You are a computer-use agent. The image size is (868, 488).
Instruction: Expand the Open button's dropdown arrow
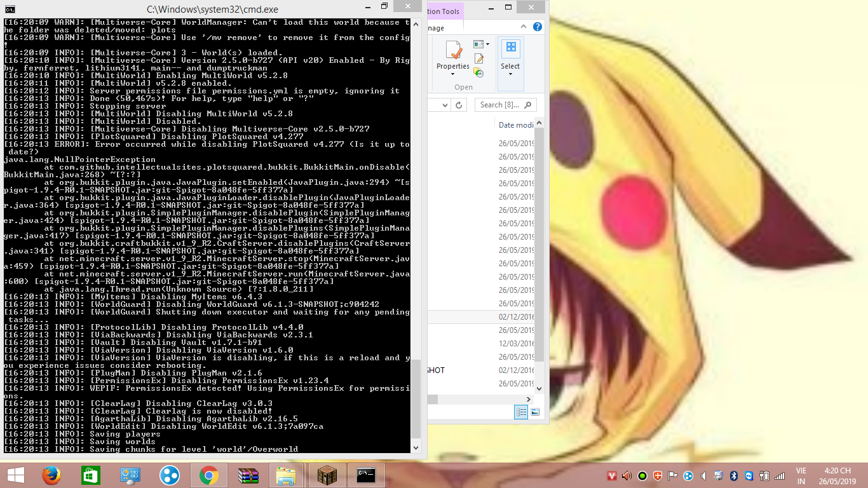point(487,44)
